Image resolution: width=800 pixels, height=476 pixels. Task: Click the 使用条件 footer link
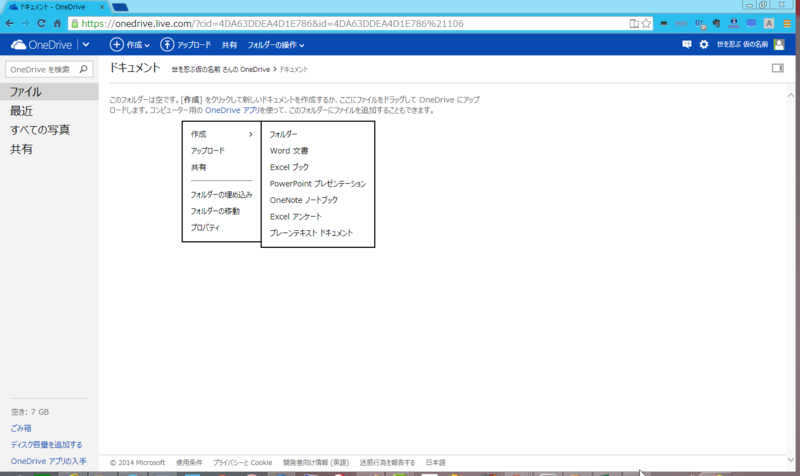click(x=189, y=463)
